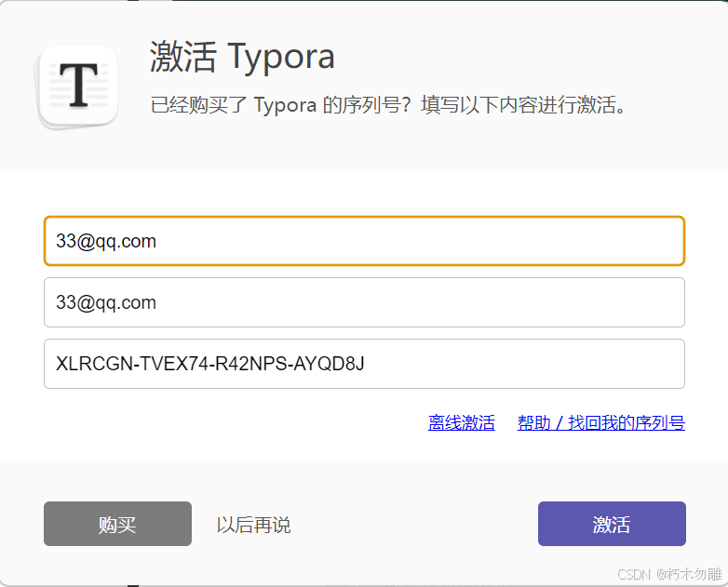Click the purple 激活 button
Viewport: 728px width, 587px height.
(612, 524)
